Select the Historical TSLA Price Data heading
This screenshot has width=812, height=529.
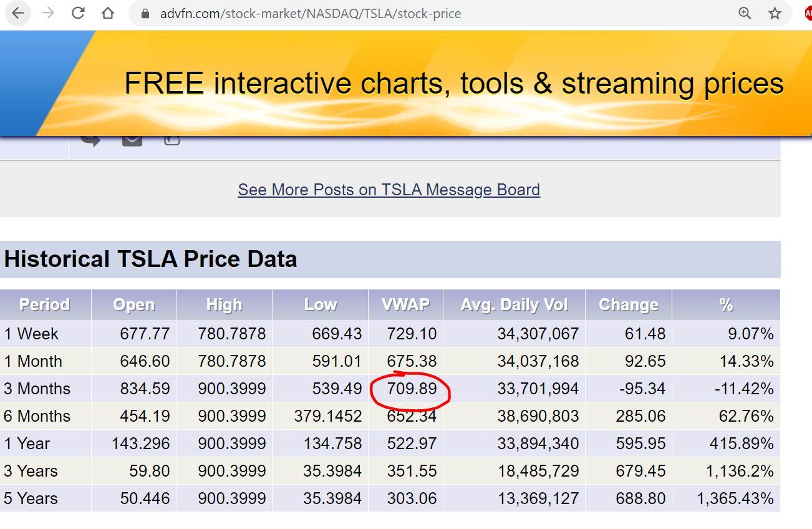150,259
